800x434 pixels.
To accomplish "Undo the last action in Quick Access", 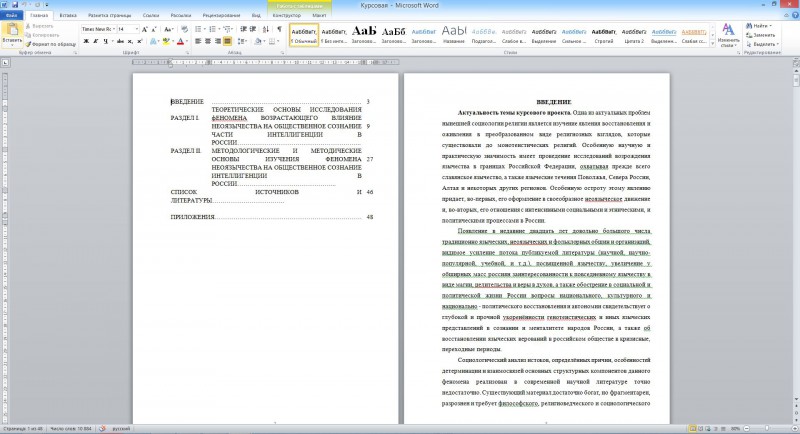I will pyautogui.click(x=24, y=5).
